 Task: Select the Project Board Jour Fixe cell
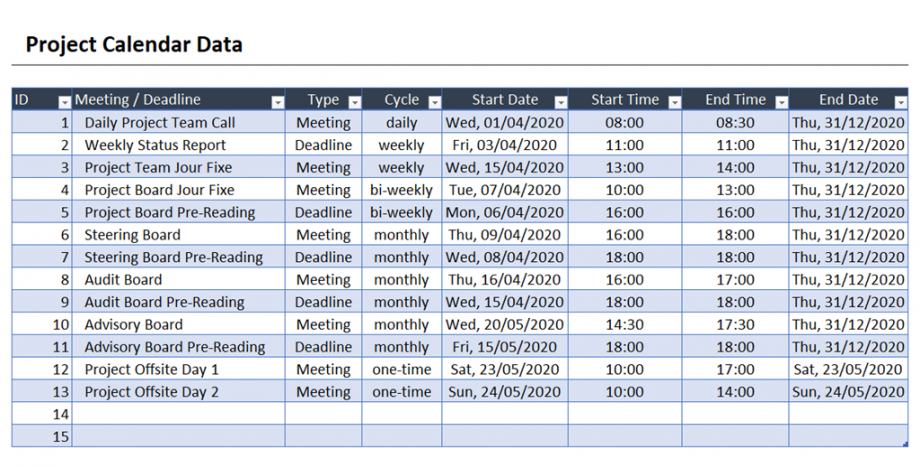tap(159, 190)
